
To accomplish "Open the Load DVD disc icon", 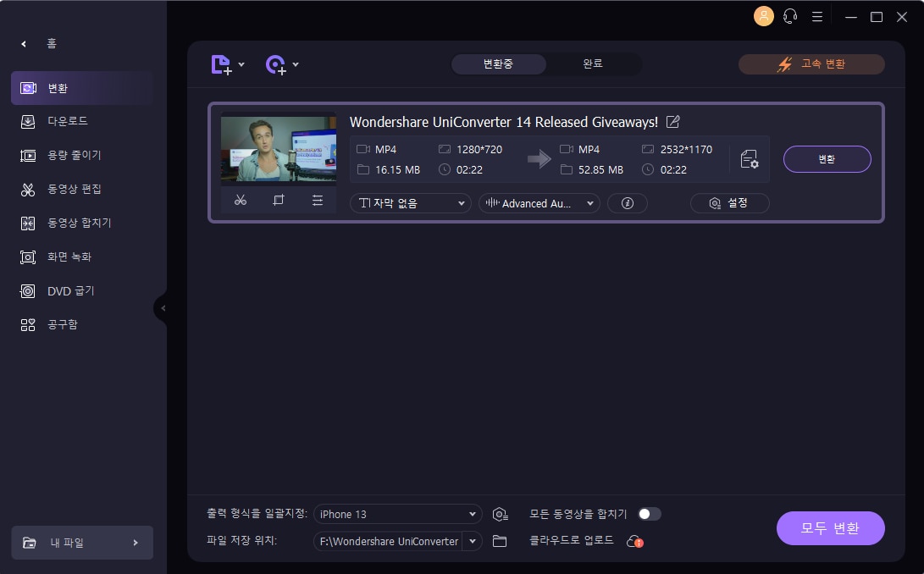I will coord(276,65).
